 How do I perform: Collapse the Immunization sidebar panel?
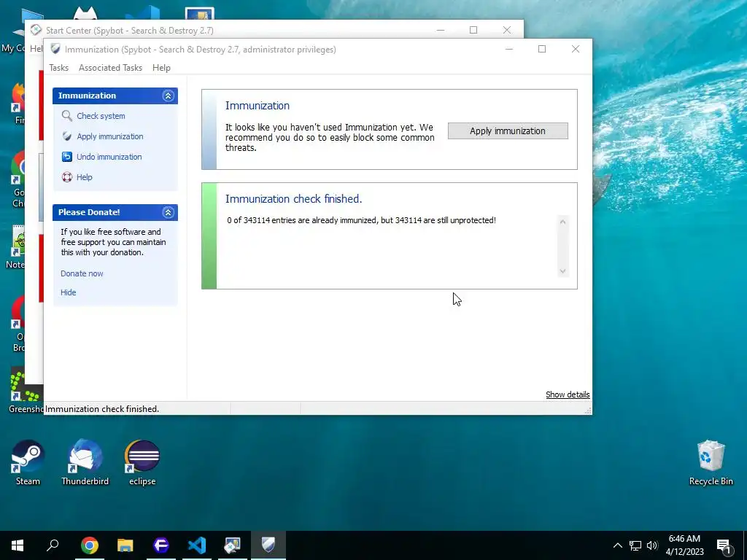[x=168, y=96]
